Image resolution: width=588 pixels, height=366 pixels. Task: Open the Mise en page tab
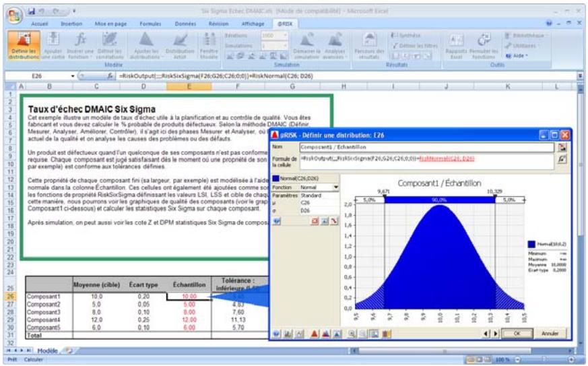coord(110,24)
